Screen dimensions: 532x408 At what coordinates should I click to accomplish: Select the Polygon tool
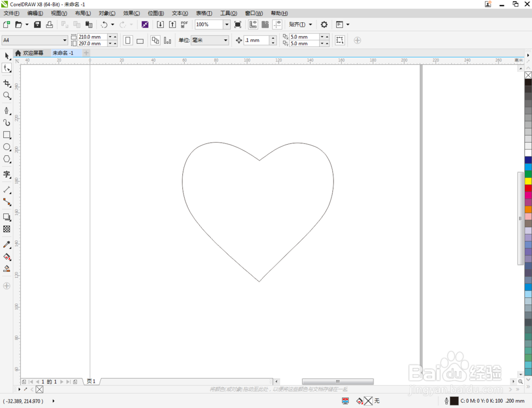tap(7, 159)
